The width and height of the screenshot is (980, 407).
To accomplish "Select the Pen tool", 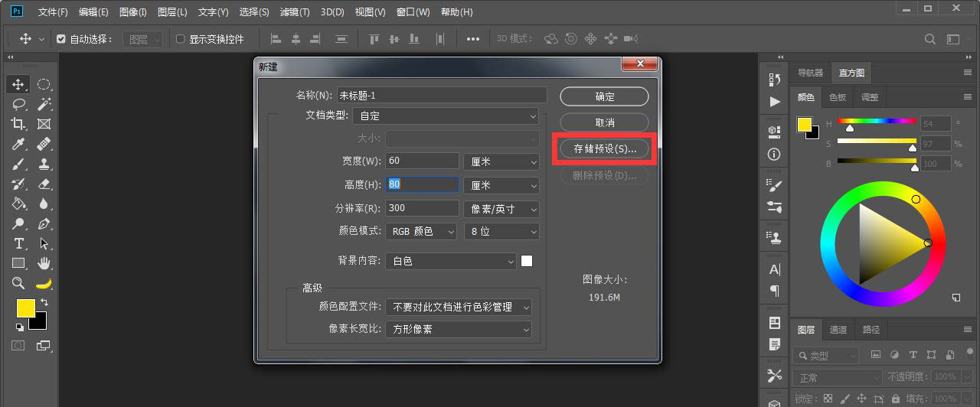I will [x=44, y=223].
